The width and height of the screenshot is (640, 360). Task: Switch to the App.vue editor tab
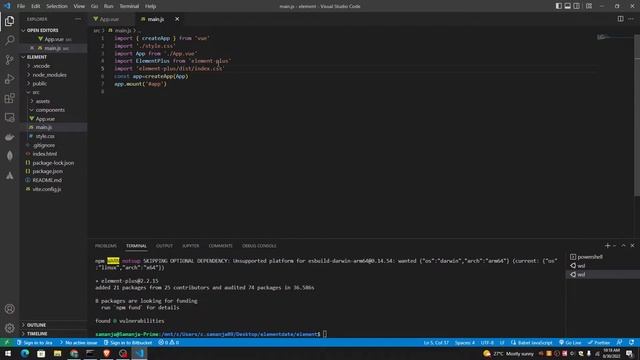109,19
